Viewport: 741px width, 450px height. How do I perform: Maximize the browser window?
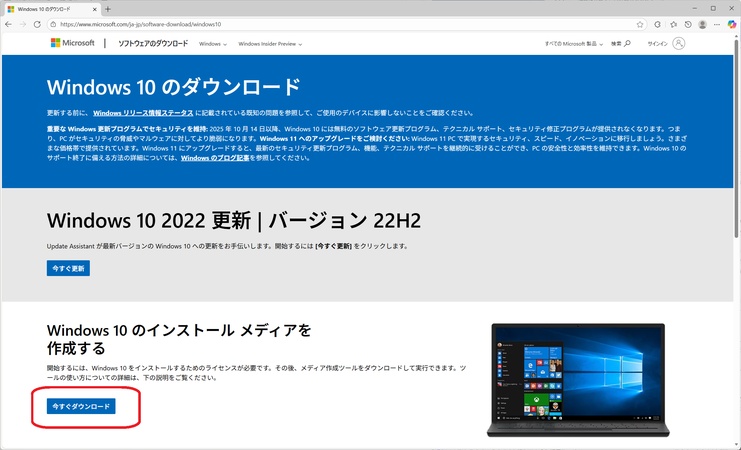713,9
